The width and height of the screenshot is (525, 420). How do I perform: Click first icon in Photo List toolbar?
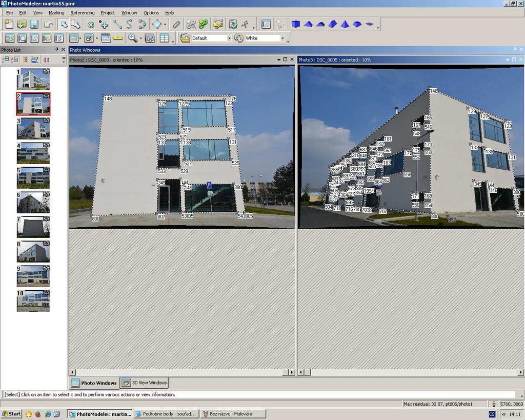[5, 59]
